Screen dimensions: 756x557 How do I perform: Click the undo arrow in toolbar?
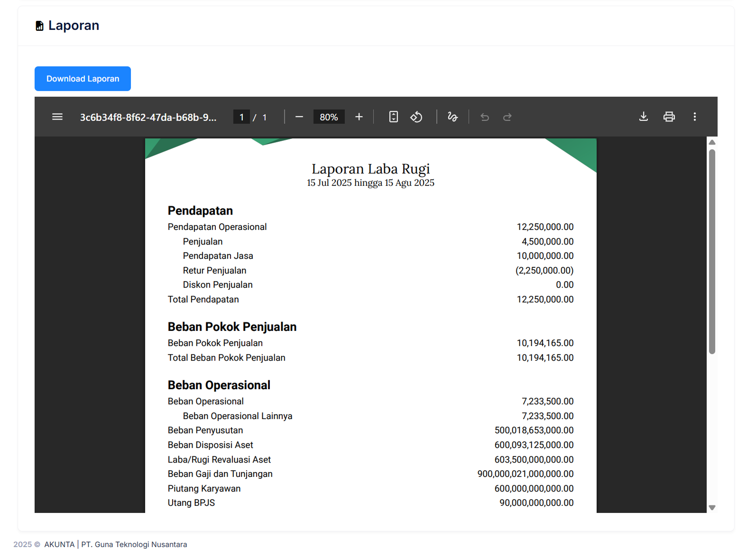pyautogui.click(x=485, y=117)
